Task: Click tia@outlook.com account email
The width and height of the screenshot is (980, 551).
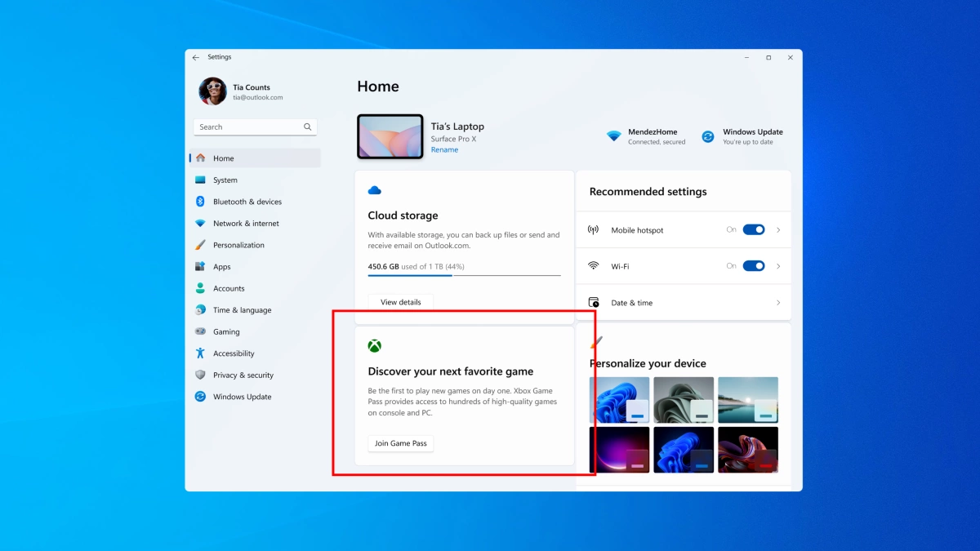Action: click(x=258, y=98)
